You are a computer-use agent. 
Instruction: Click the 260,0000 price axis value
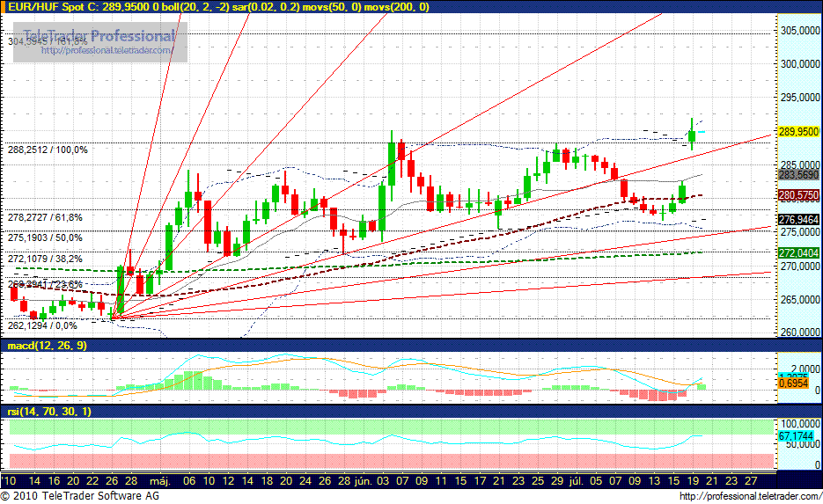800,332
